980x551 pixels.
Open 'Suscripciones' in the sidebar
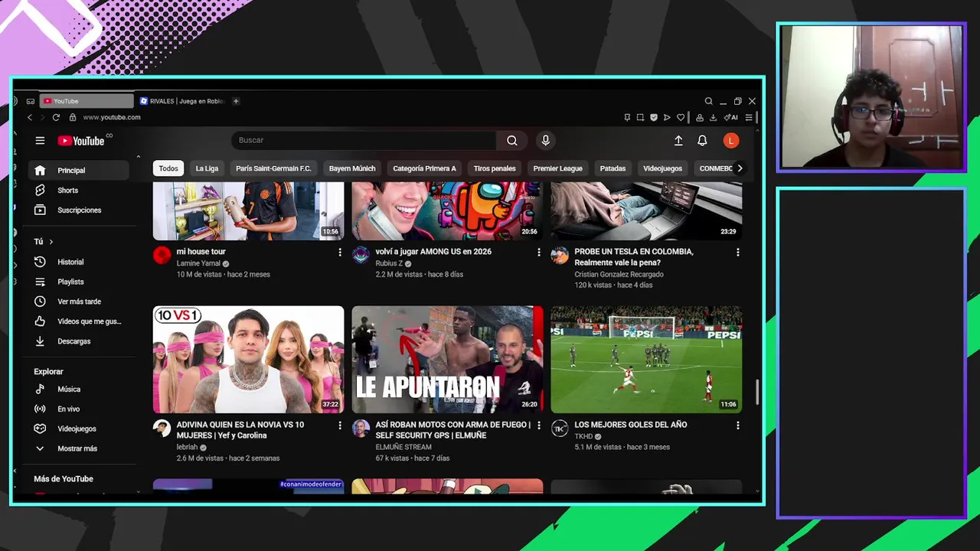[x=79, y=210]
